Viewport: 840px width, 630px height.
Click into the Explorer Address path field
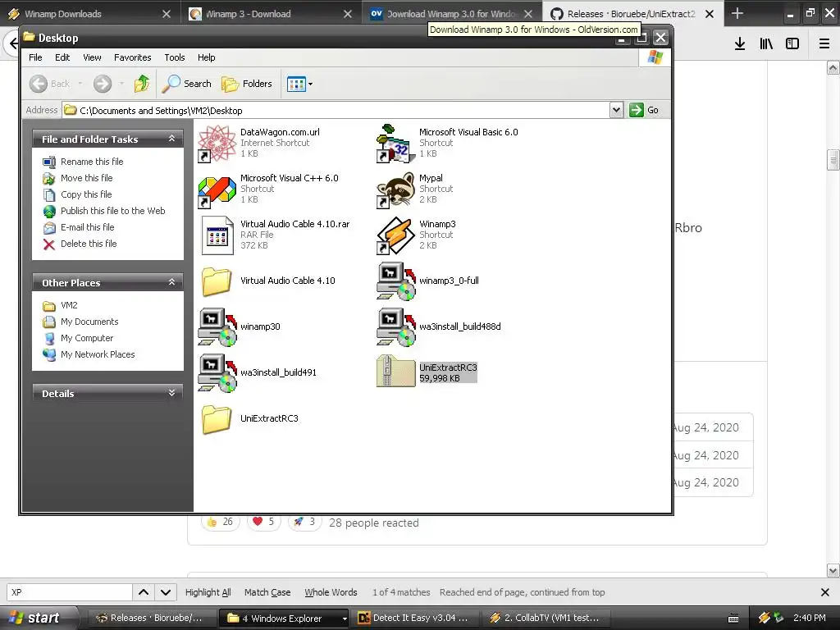coord(336,110)
